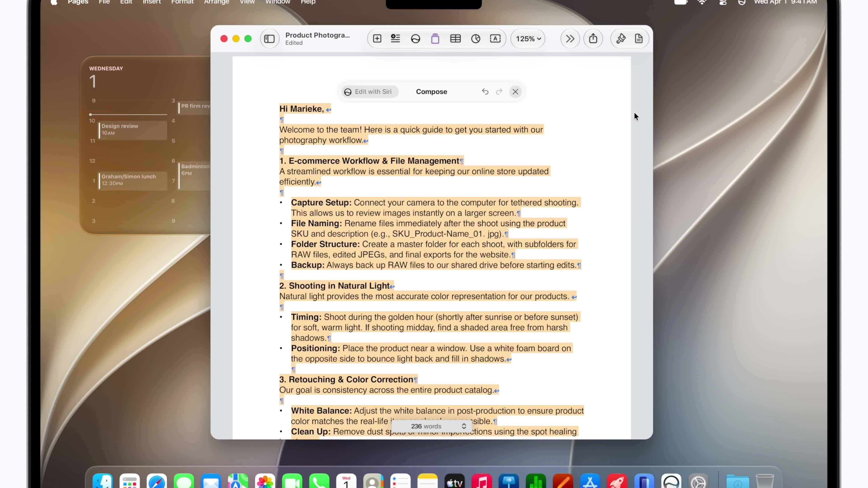Click the add page plus icon in toolbar

click(x=377, y=39)
